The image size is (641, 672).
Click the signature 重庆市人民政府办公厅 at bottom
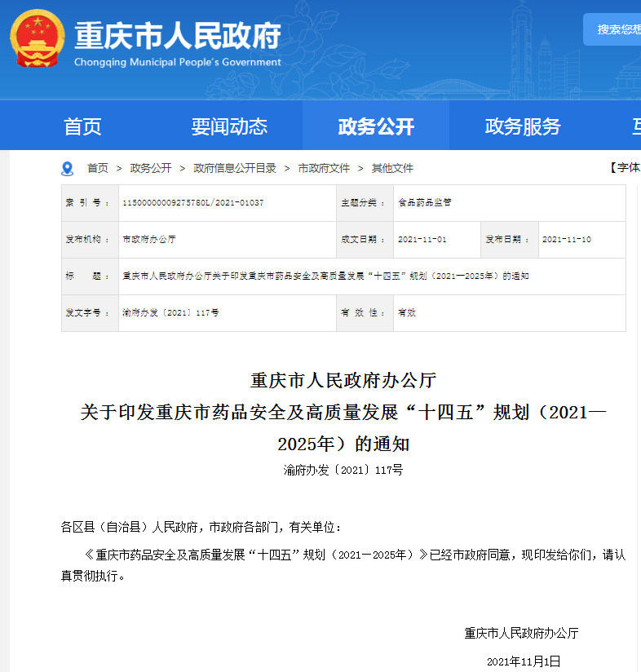coord(521,634)
